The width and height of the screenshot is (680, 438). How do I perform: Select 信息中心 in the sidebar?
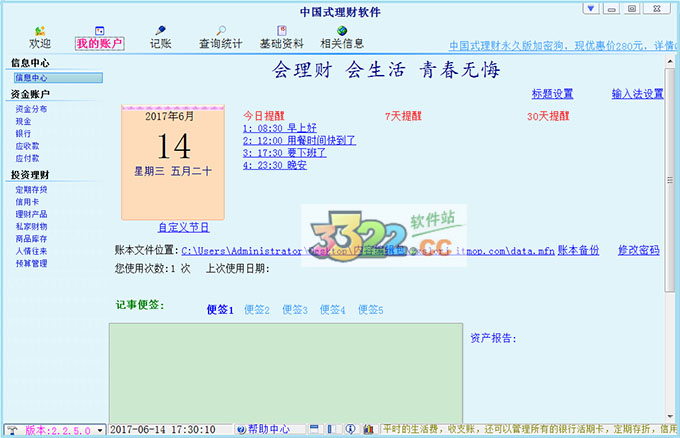coord(58,78)
